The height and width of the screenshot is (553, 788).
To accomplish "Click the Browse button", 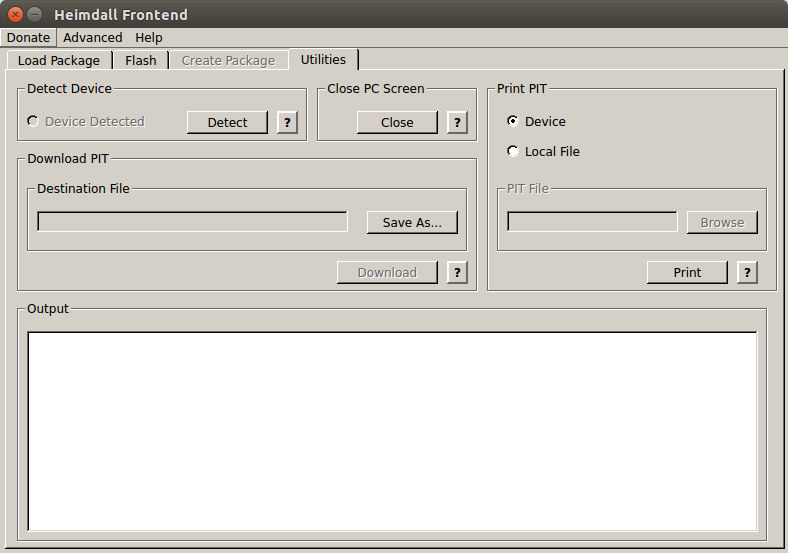I will point(722,222).
